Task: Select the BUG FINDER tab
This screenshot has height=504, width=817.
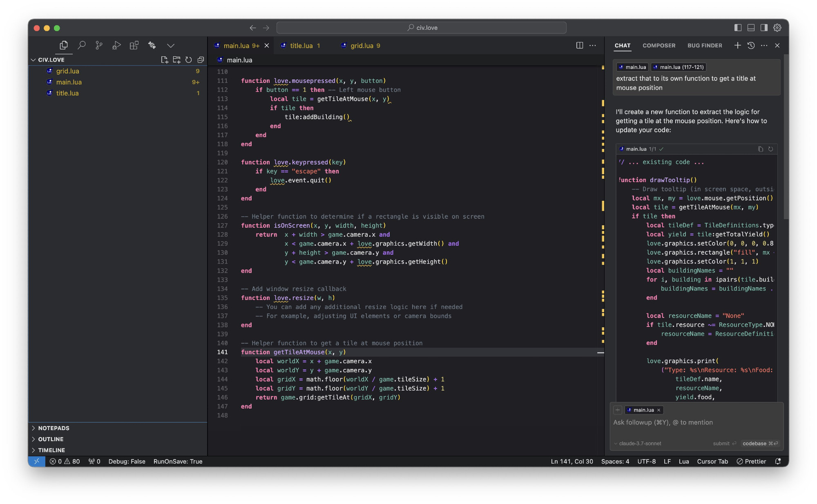Action: pyautogui.click(x=705, y=46)
